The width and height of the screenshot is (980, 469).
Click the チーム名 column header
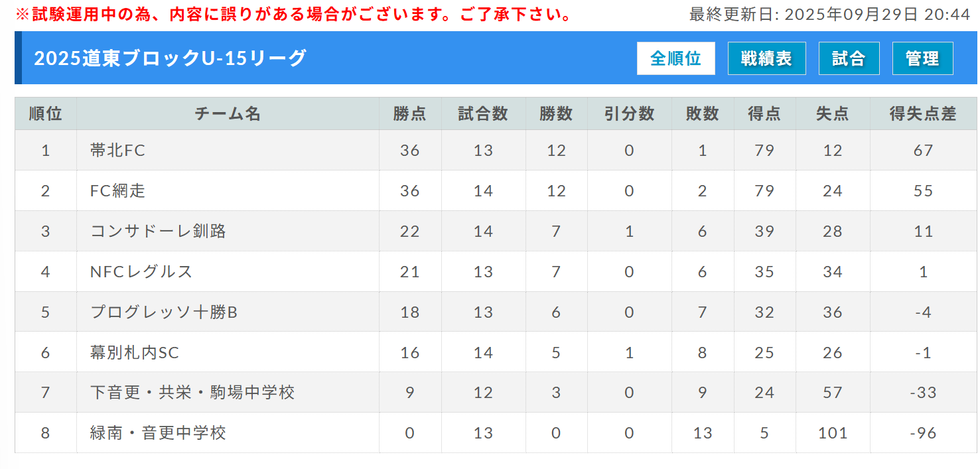[228, 114]
